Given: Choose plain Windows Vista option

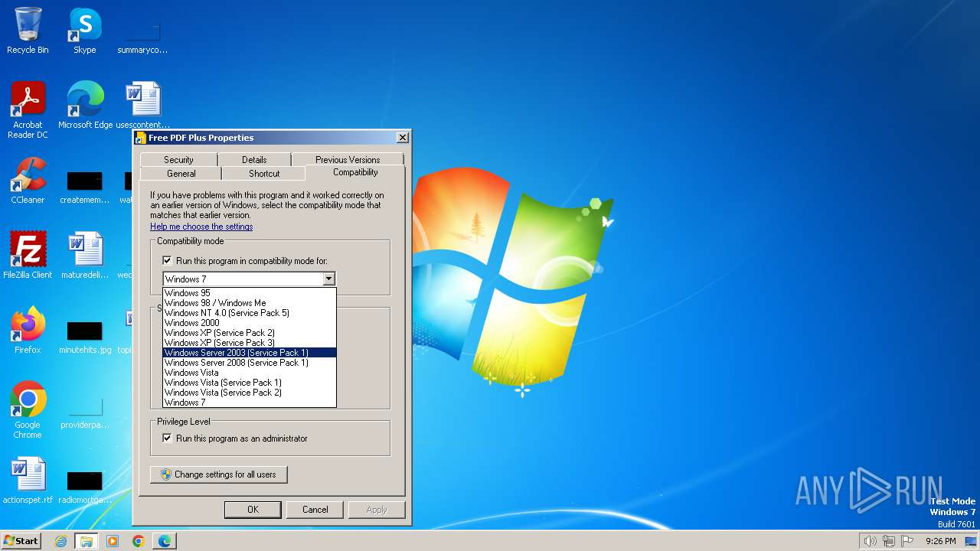Looking at the screenshot, I should (x=249, y=373).
